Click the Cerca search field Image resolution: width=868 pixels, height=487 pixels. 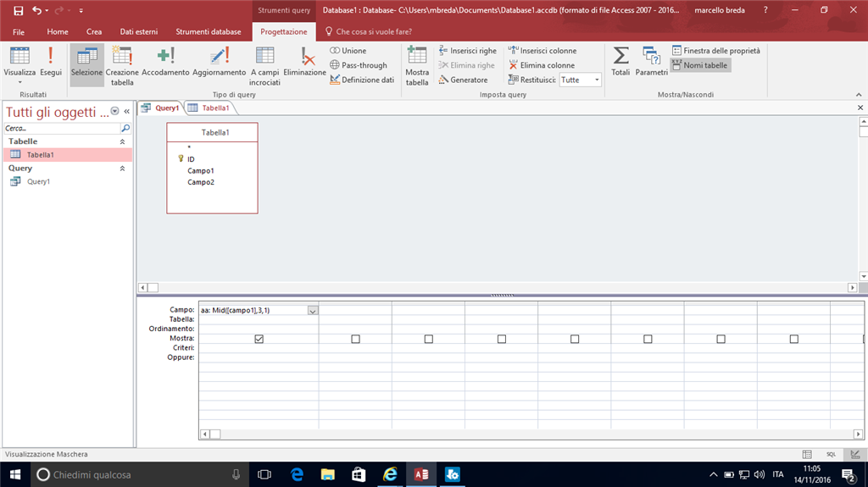pos(61,129)
